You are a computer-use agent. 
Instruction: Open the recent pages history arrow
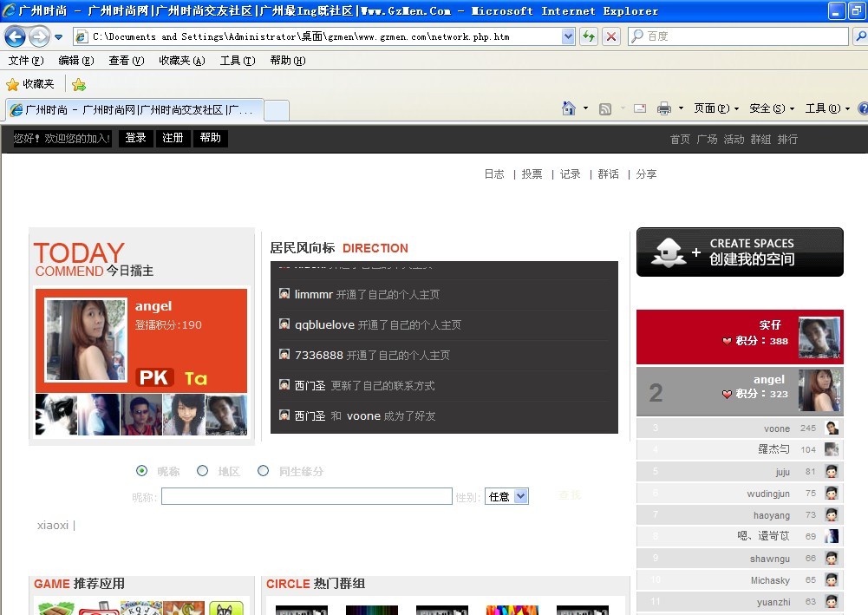pyautogui.click(x=58, y=37)
